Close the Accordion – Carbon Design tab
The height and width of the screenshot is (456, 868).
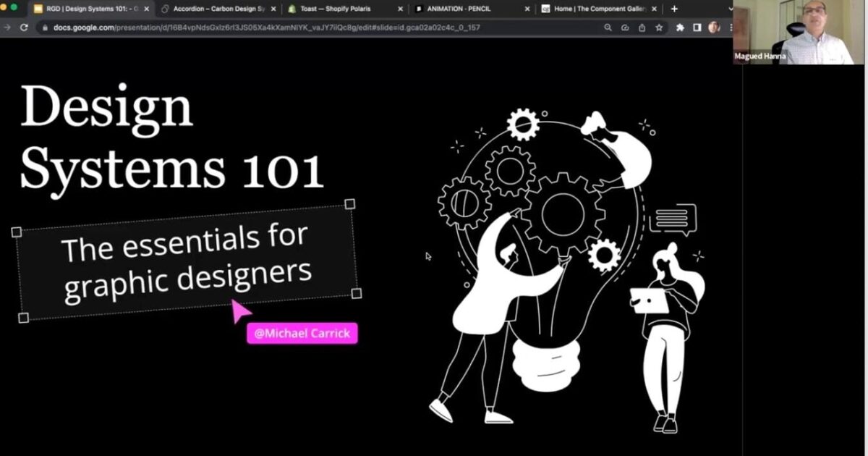273,9
